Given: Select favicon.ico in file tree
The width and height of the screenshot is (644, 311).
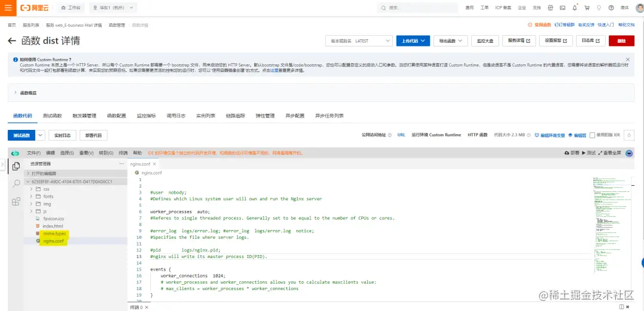Looking at the screenshot, I should pos(54,218).
